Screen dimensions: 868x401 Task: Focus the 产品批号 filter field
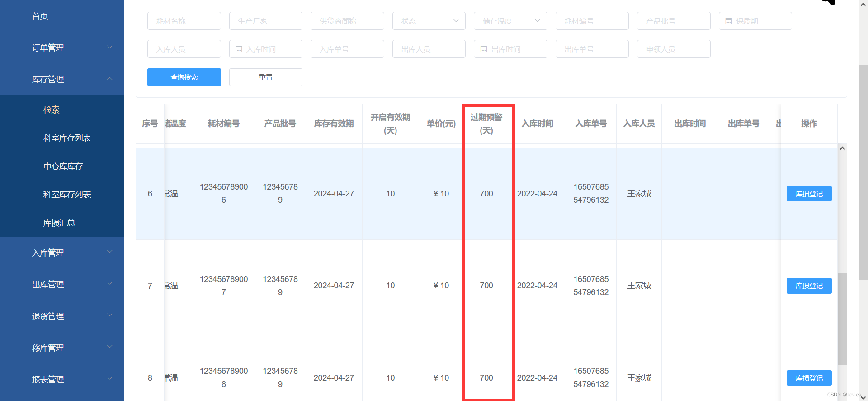click(x=674, y=21)
